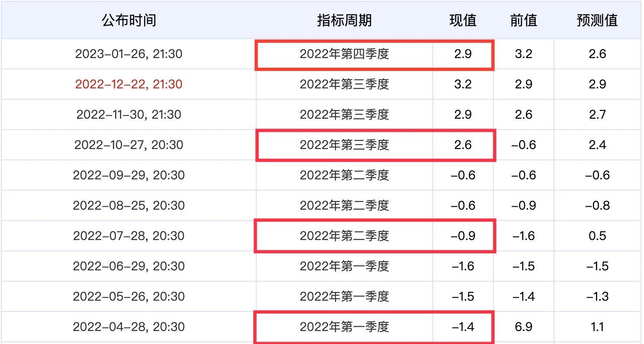
Task: Click the previous value 6.9
Action: coord(524,327)
